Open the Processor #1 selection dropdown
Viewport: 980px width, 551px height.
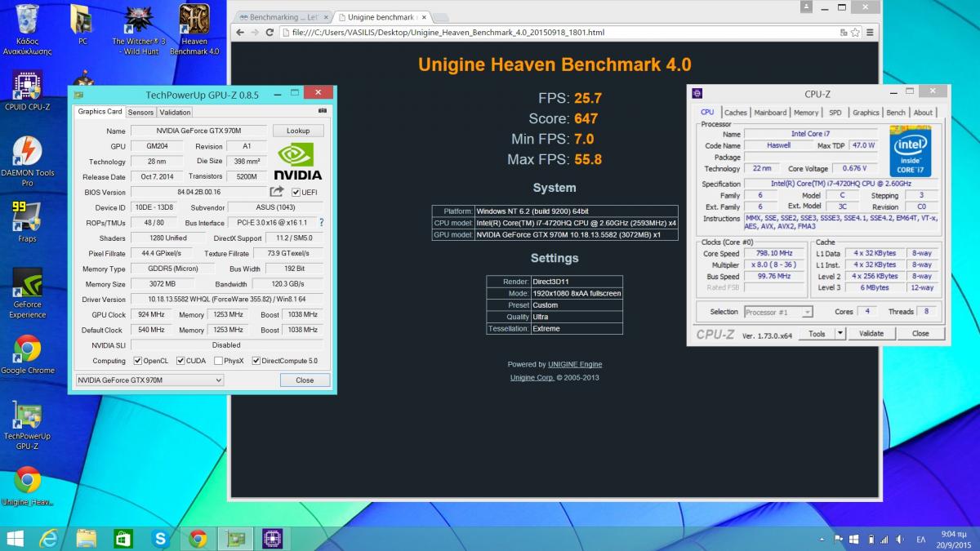point(778,312)
